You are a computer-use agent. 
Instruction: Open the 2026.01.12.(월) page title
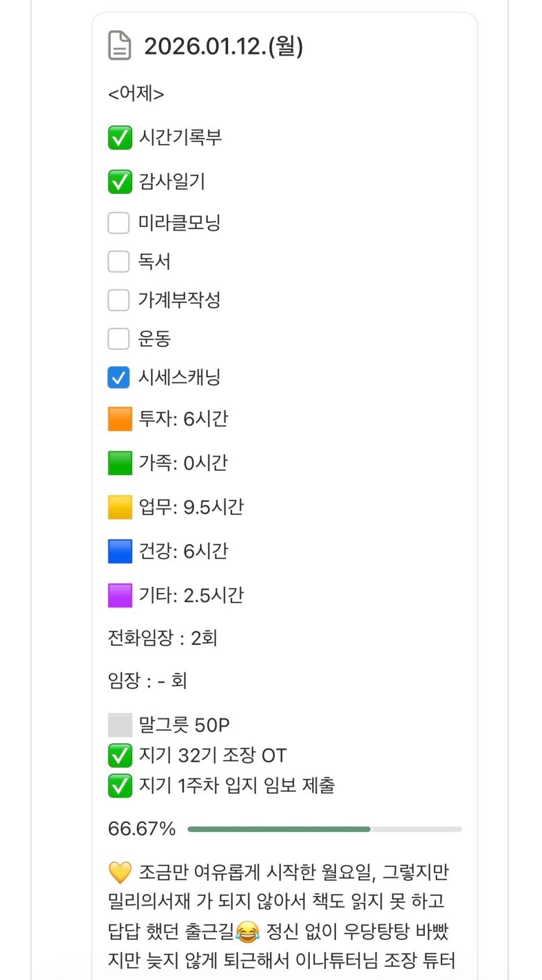pyautogui.click(x=223, y=46)
